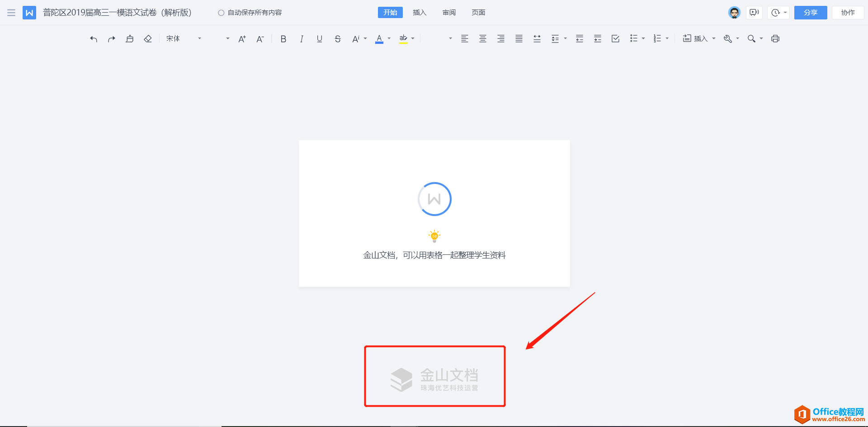Open the version history clock icon
The height and width of the screenshot is (427, 868).
pos(775,13)
